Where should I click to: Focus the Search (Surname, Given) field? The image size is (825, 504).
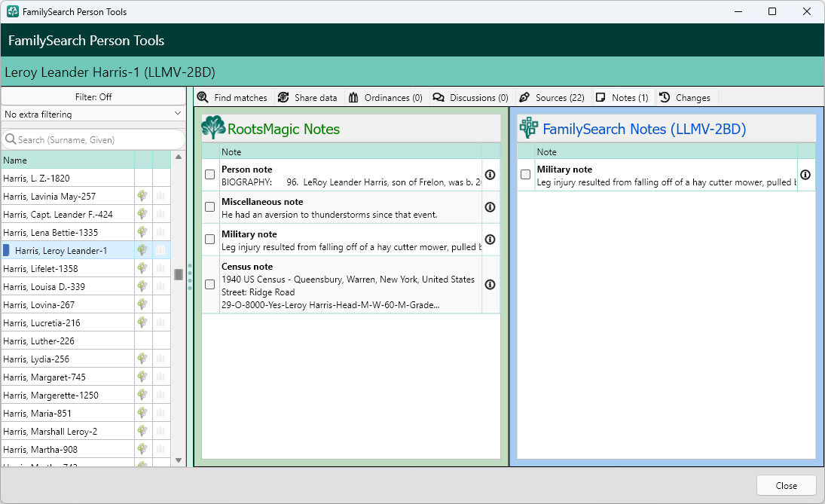click(x=93, y=139)
